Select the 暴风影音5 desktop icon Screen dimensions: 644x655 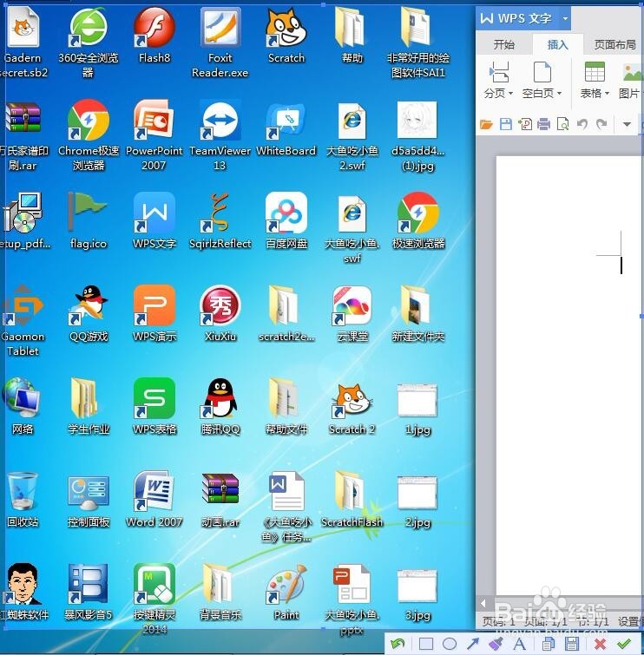pyautogui.click(x=89, y=592)
